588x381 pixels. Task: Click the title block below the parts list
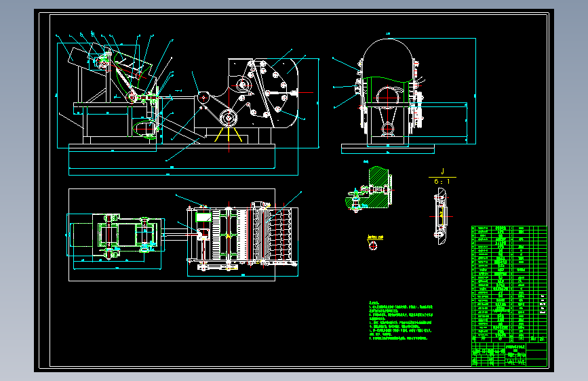click(x=509, y=355)
